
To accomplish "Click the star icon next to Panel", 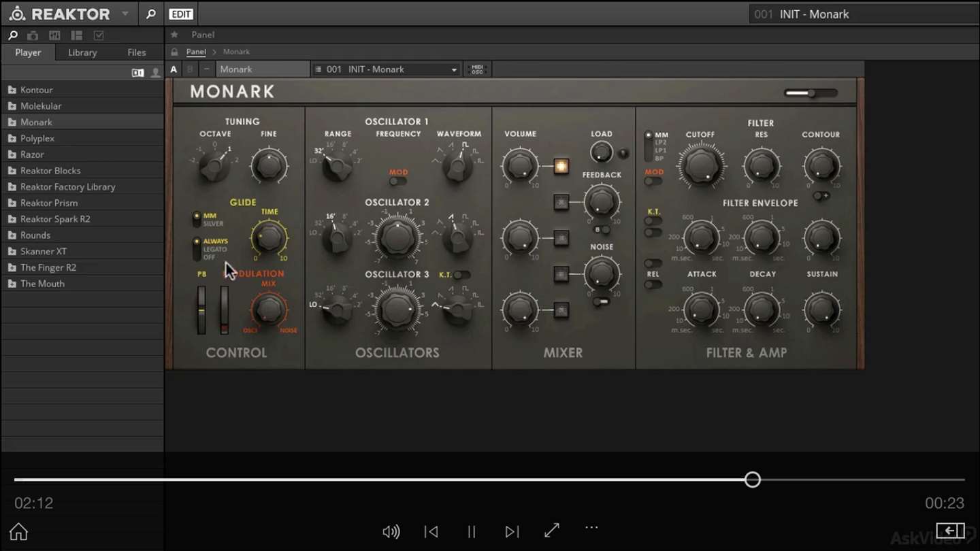I will [174, 35].
